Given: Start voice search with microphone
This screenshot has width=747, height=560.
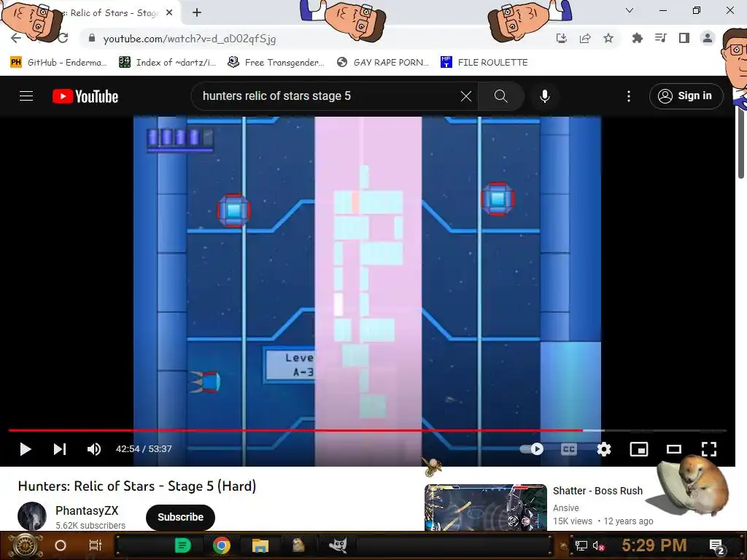Looking at the screenshot, I should [x=545, y=96].
